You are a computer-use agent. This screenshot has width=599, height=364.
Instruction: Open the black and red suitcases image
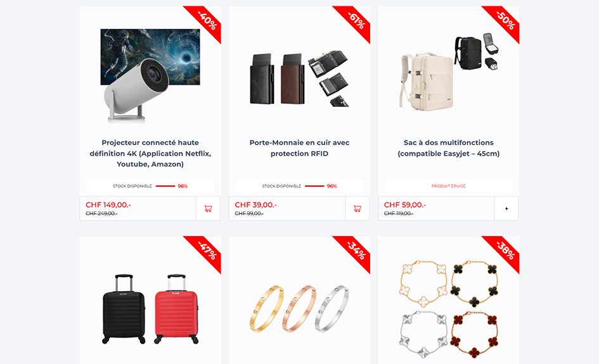point(150,309)
